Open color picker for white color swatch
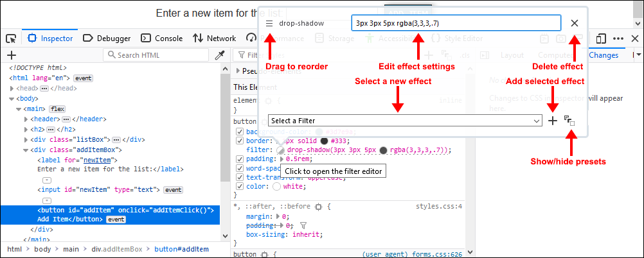 pos(277,187)
